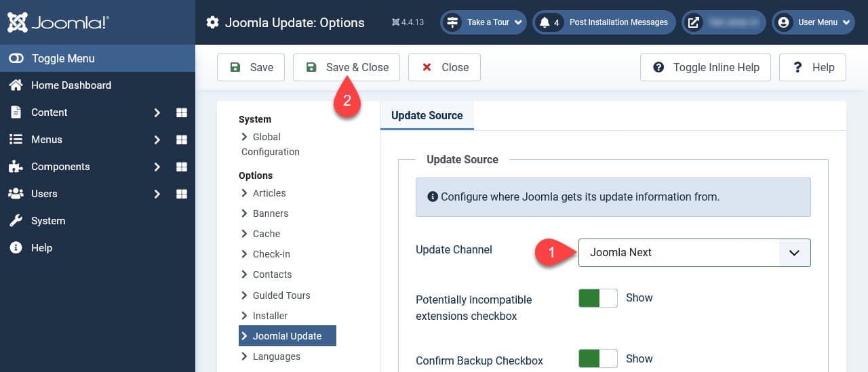Screen dimensions: 868x372
Task: Open the Components dashboard grid icon
Action: pyautogui.click(x=182, y=167)
